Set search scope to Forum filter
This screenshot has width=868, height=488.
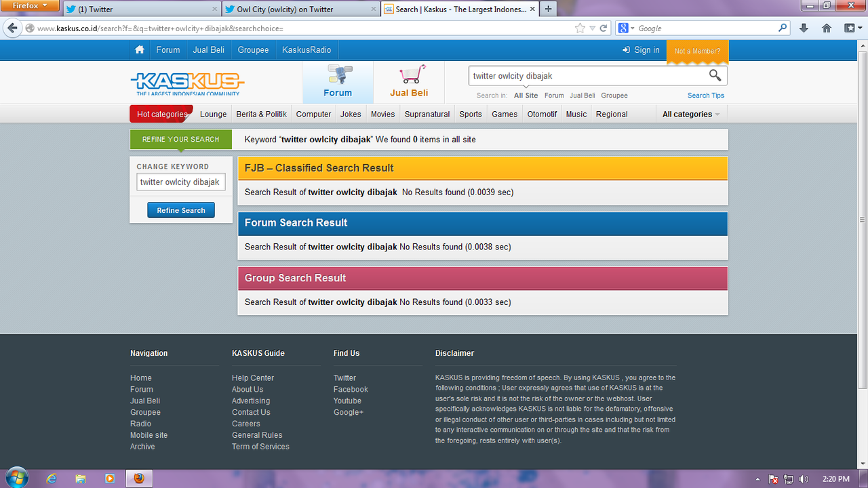coord(554,96)
